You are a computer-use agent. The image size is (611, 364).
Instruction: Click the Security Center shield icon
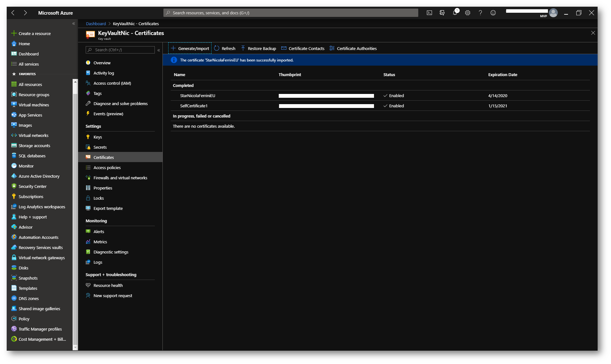click(x=14, y=186)
